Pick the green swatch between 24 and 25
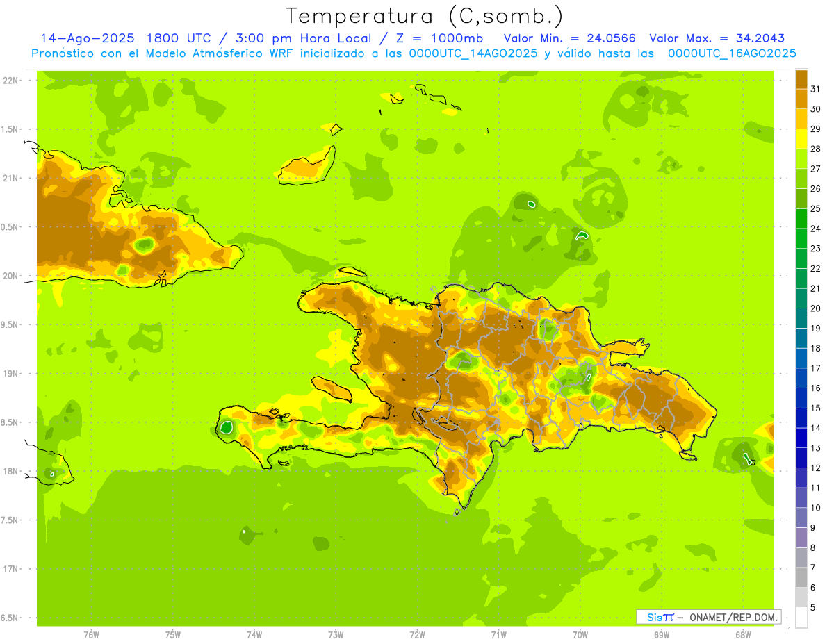Screen dimensions: 834x644 tap(801, 218)
